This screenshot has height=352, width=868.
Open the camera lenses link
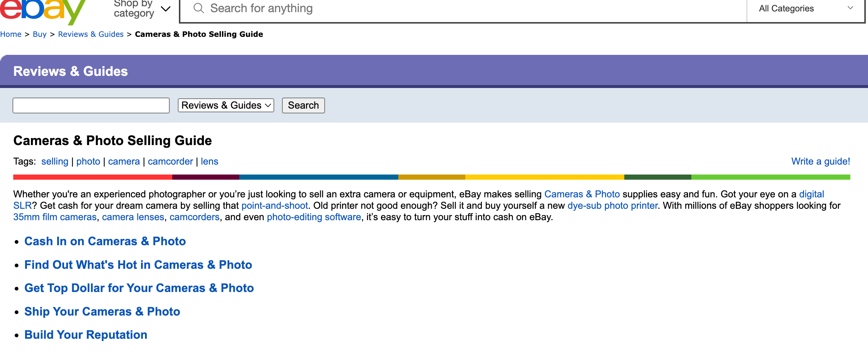click(x=133, y=217)
